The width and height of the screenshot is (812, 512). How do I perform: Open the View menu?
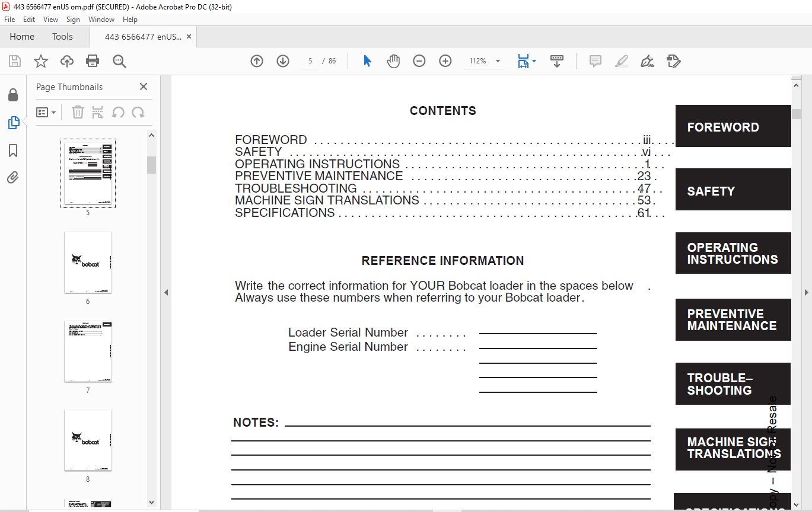pos(51,20)
